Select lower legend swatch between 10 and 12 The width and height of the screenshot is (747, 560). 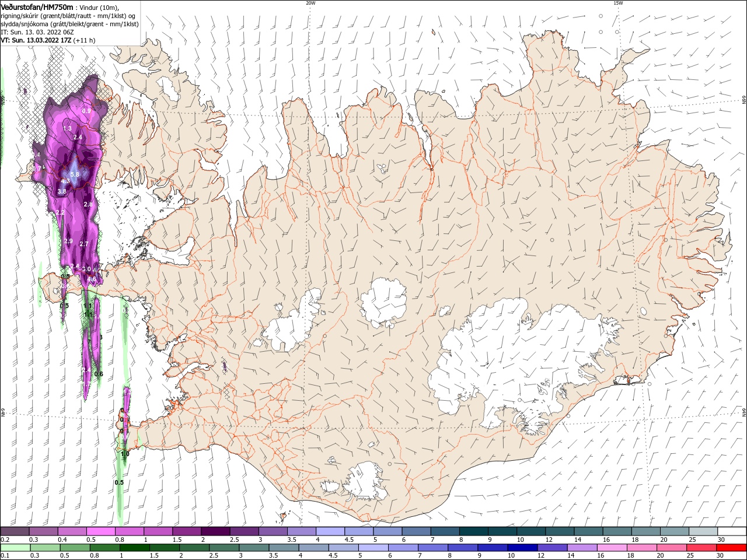tap(522, 548)
